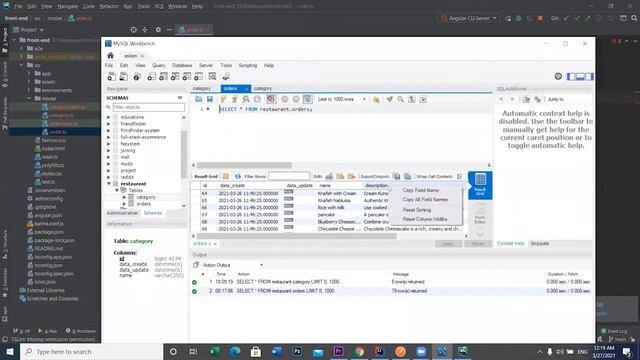Select Copy All Field Names from context menu
Viewport: 640px width, 360px height.
[425, 200]
